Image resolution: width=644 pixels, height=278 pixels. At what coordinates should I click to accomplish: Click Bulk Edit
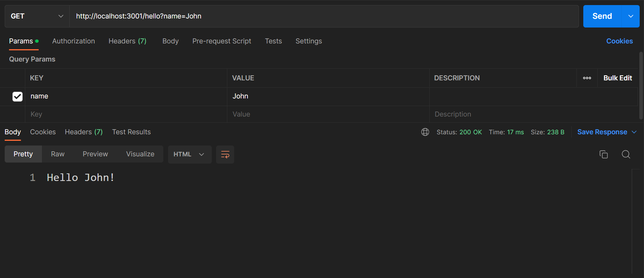tap(618, 78)
